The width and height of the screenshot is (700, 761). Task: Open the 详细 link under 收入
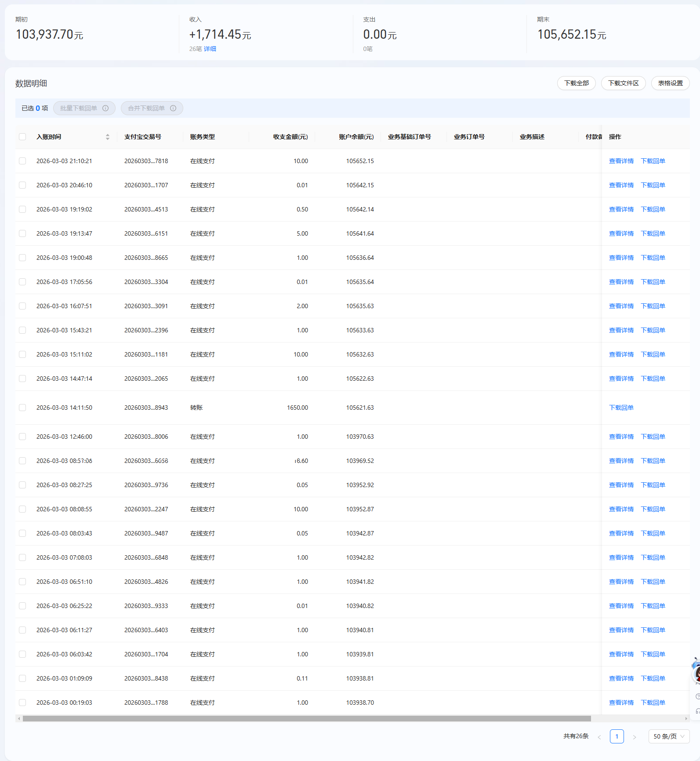coord(210,49)
